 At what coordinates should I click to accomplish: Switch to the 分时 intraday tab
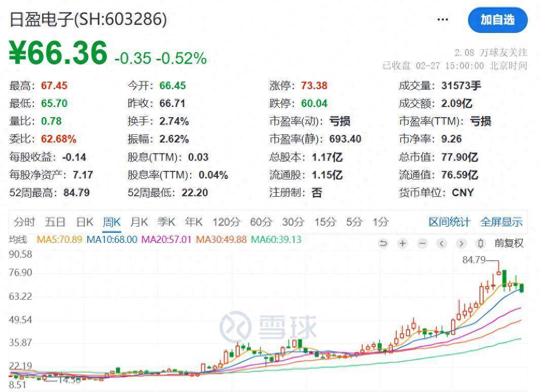[24, 222]
